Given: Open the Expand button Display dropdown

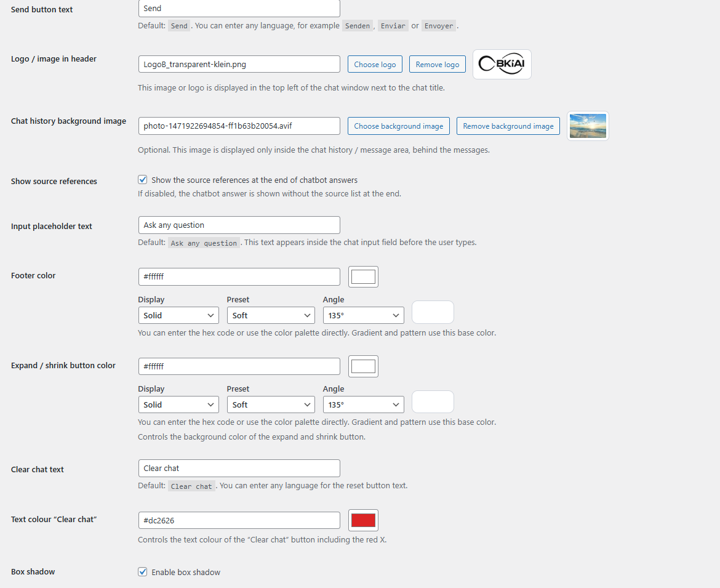Looking at the screenshot, I should point(178,404).
